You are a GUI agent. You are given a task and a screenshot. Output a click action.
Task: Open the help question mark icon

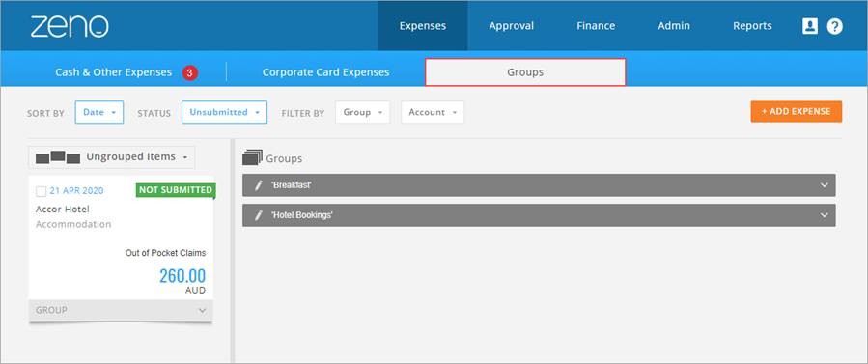pyautogui.click(x=835, y=26)
